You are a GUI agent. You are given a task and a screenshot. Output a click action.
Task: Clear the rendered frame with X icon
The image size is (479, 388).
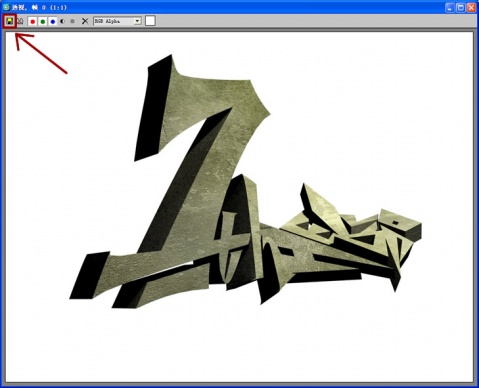point(85,21)
